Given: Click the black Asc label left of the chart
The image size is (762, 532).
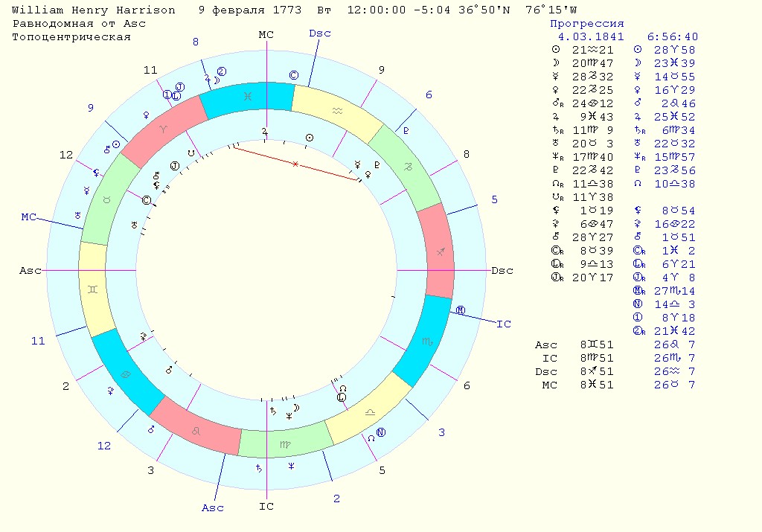Looking at the screenshot, I should pos(30,270).
